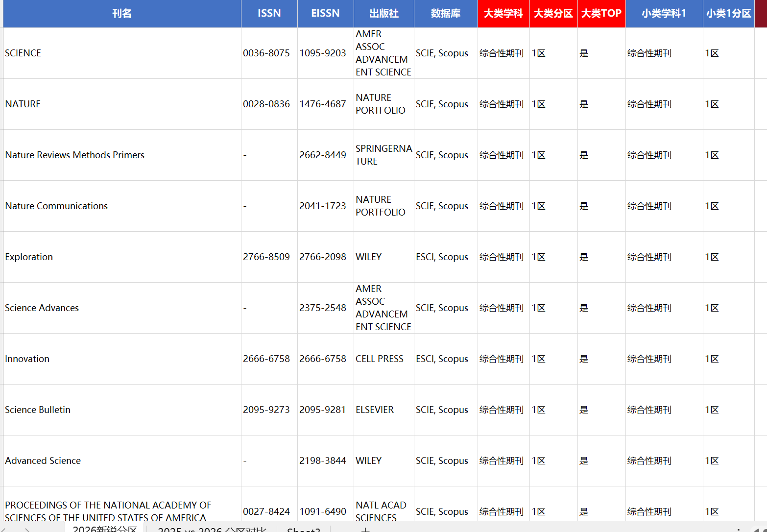Click the Innovation journal name cell
The height and width of the screenshot is (532, 767).
pyautogui.click(x=122, y=359)
